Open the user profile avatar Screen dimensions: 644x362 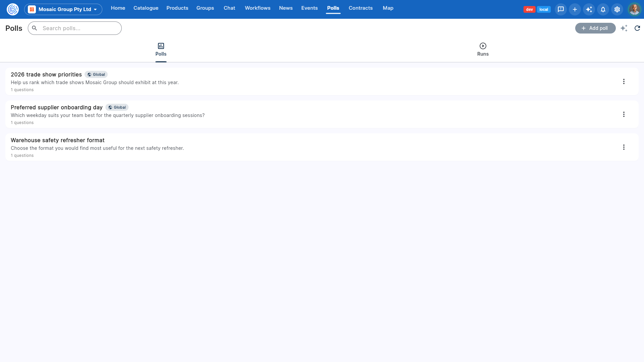(x=634, y=9)
